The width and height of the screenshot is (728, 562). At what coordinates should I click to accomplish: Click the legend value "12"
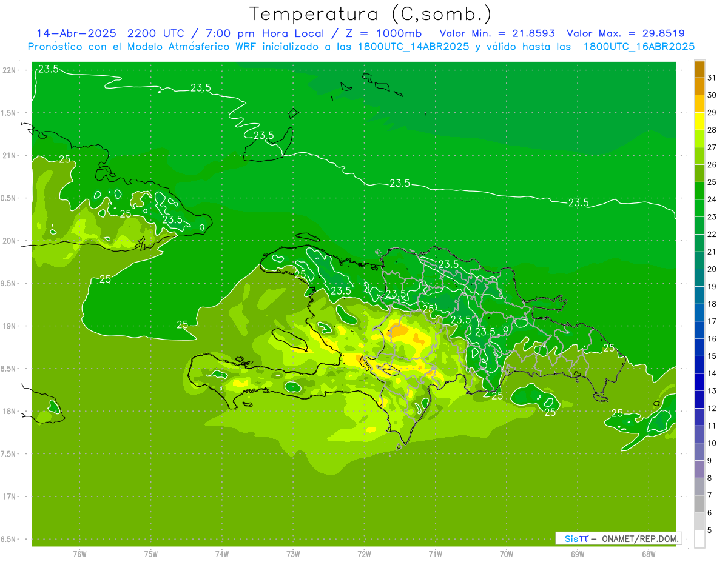pos(712,409)
